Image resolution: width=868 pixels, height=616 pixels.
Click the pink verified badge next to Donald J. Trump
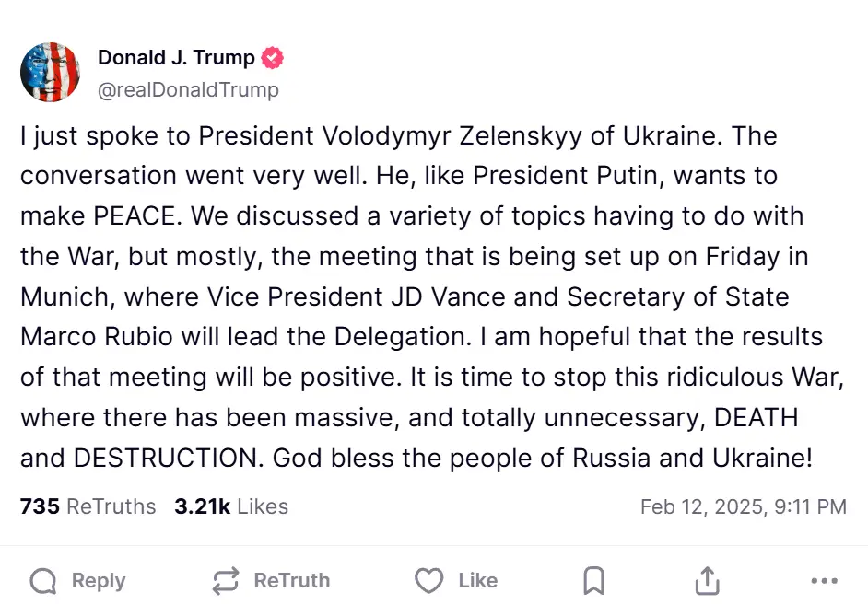[272, 56]
